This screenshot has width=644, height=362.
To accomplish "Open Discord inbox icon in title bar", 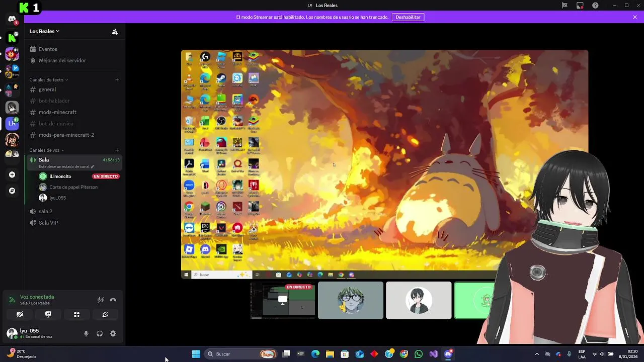I will 580,6.
